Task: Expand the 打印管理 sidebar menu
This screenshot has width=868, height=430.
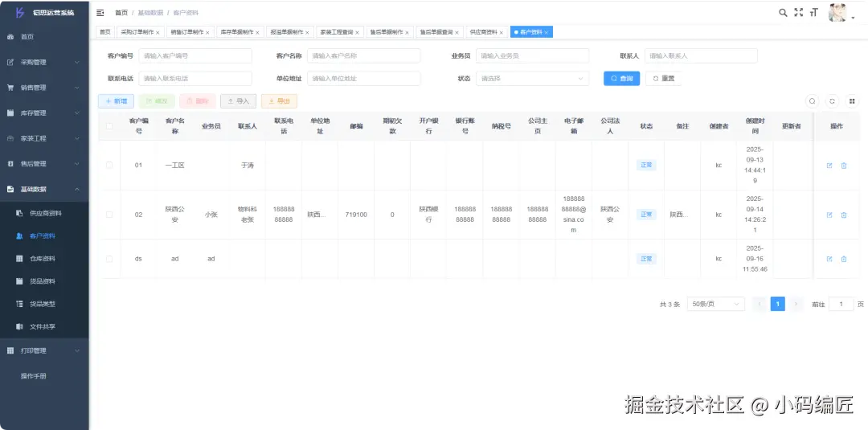Action: [44, 351]
